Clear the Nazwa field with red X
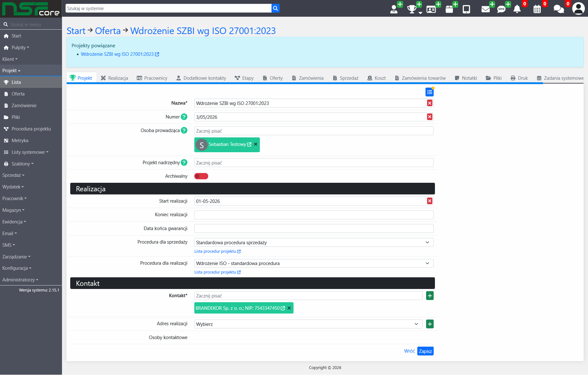This screenshot has width=588, height=375. [430, 103]
